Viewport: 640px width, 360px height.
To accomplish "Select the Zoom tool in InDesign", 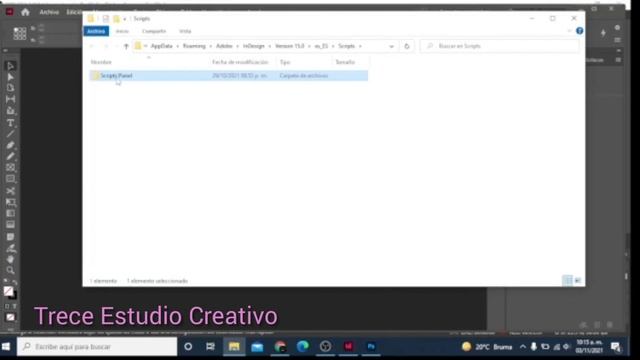I will point(10,270).
